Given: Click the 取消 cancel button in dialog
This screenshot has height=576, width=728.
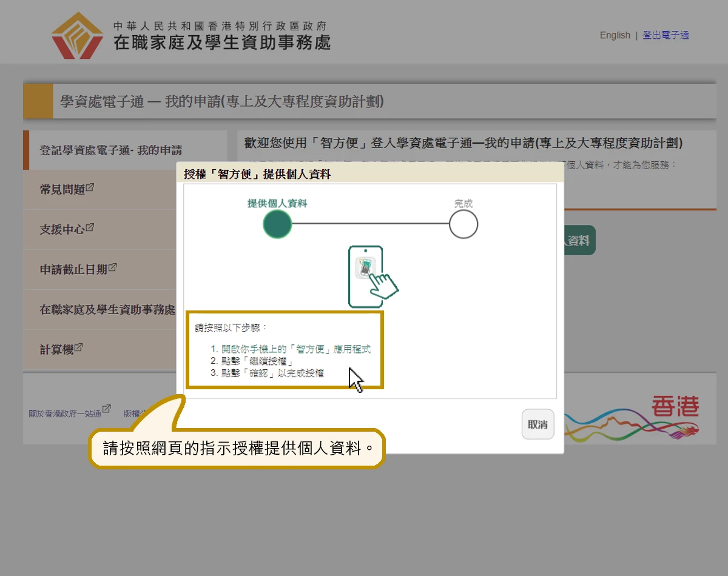Looking at the screenshot, I should [538, 424].
